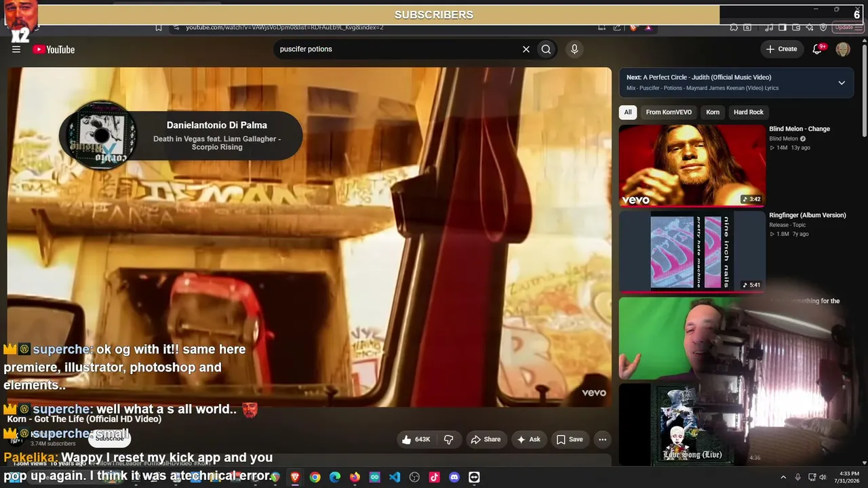The width and height of the screenshot is (868, 488).
Task: Show hidden system tray icons
Action: click(x=783, y=477)
